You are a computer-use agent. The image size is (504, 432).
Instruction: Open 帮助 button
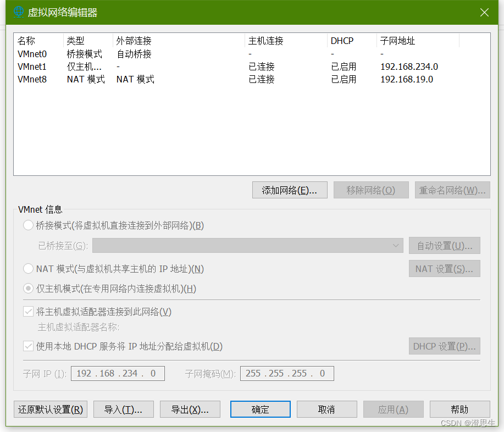click(x=459, y=409)
